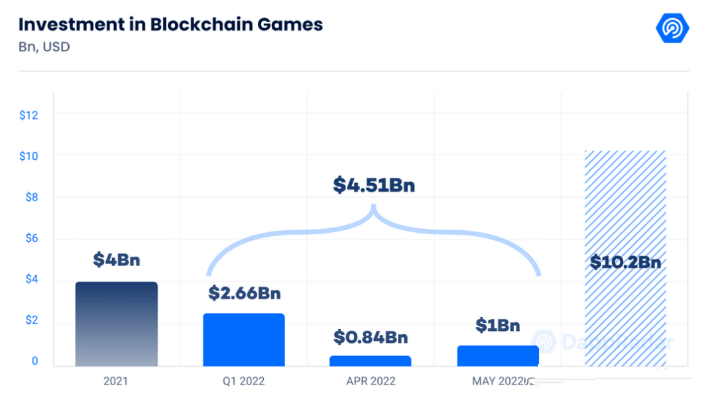708x397 pixels.
Task: Click the APR 2022 x-axis label
Action: [x=371, y=381]
